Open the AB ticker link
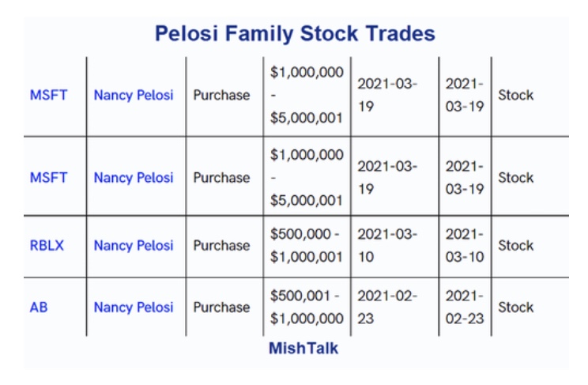Viewport: 588px width, 385px height. coord(39,308)
